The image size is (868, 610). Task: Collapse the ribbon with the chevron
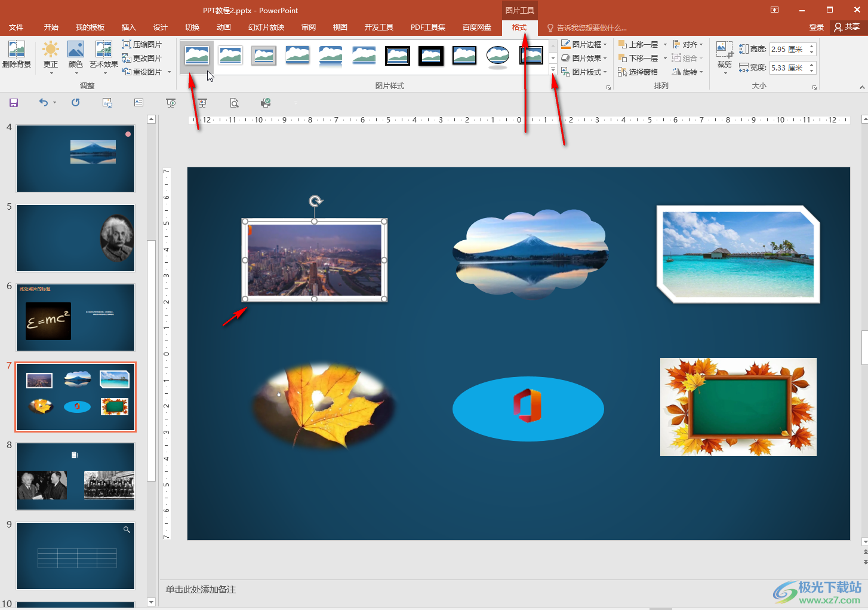point(862,88)
